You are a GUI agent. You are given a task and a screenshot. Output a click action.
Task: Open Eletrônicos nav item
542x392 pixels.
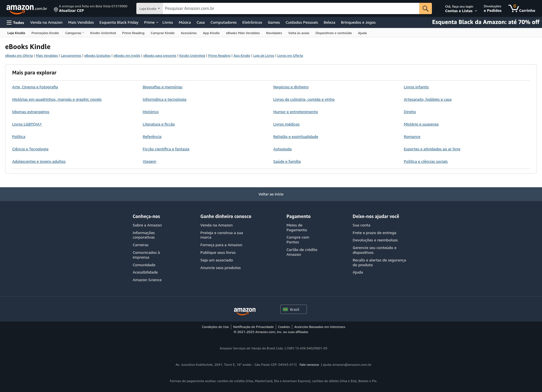(x=252, y=23)
